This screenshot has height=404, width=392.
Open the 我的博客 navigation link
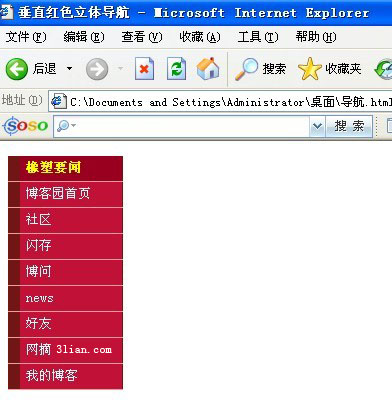[65, 376]
